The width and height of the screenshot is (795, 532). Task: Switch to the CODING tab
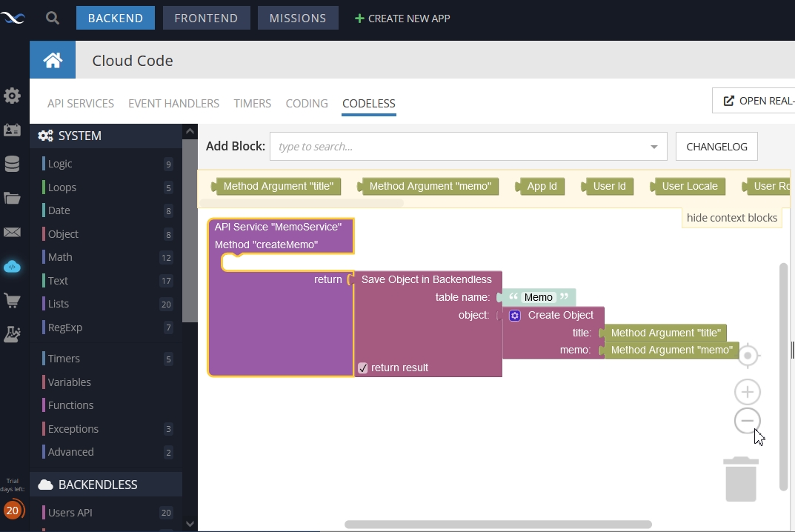click(x=307, y=104)
